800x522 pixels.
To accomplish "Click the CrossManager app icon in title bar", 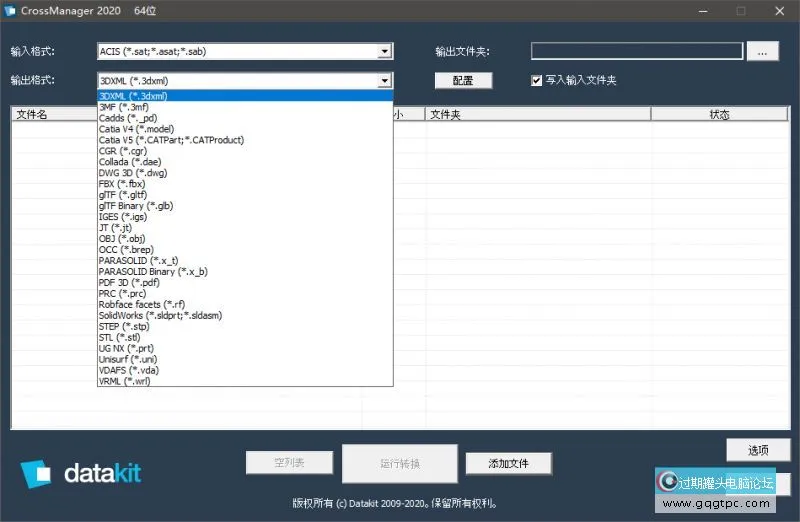I will tap(12, 10).
